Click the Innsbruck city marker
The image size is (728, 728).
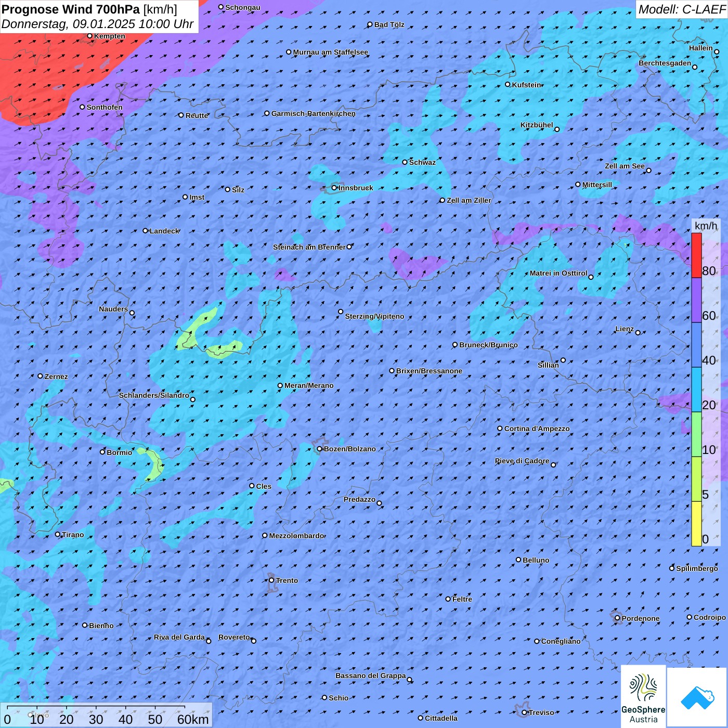[x=334, y=188]
